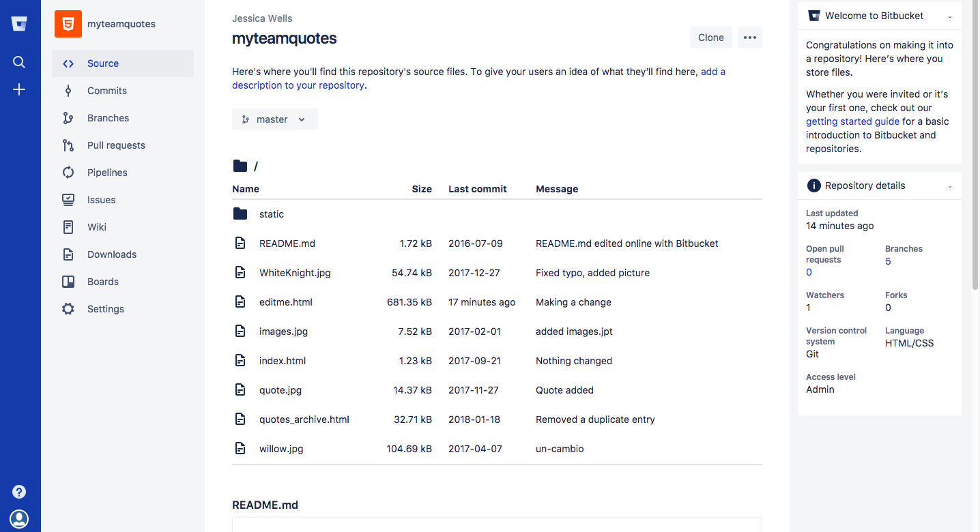Click the Branches count 5 link

tap(888, 261)
